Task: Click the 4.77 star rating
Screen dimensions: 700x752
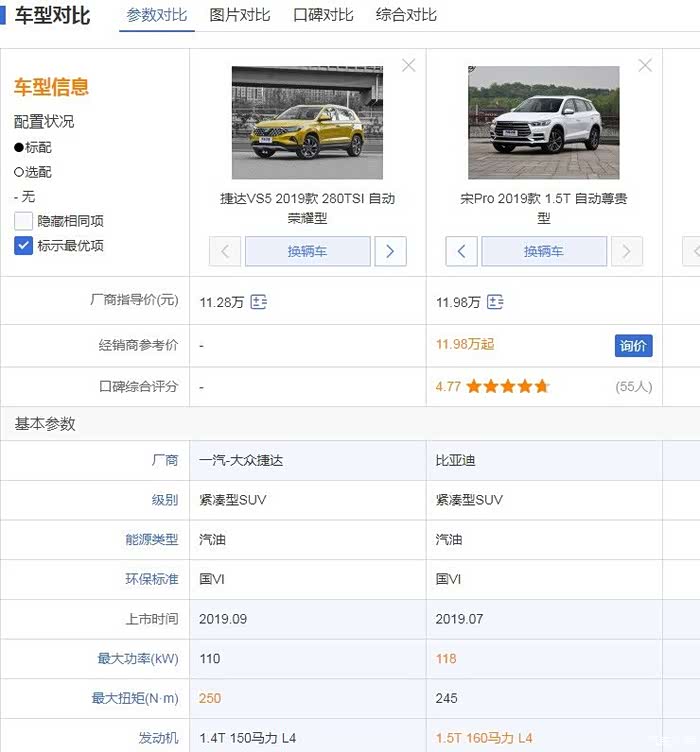Action: click(493, 386)
